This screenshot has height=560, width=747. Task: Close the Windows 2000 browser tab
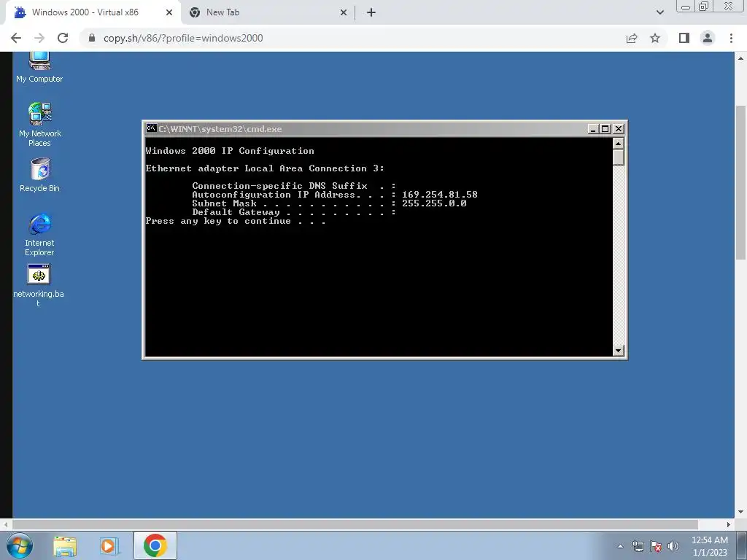(169, 12)
